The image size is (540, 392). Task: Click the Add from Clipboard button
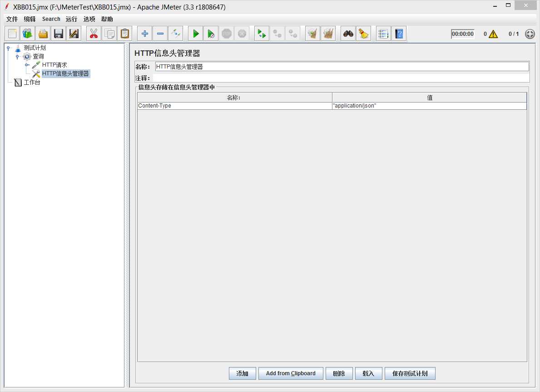[291, 373]
